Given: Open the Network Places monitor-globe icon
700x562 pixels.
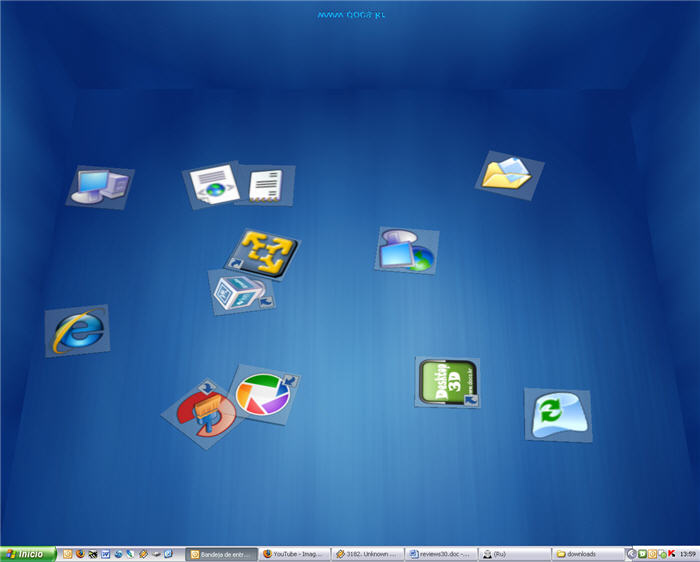Looking at the screenshot, I should (407, 250).
